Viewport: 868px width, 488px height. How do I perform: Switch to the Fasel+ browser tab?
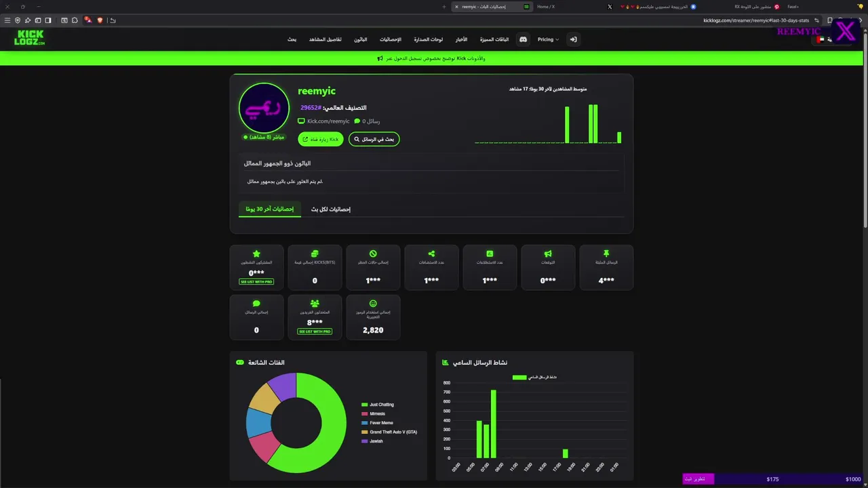793,7
